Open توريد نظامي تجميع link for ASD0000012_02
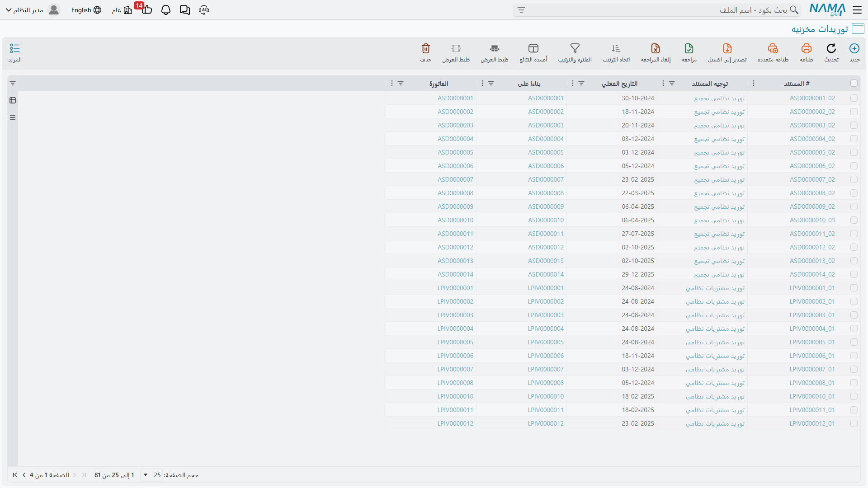Screen dimensions: 868x488 [719, 247]
